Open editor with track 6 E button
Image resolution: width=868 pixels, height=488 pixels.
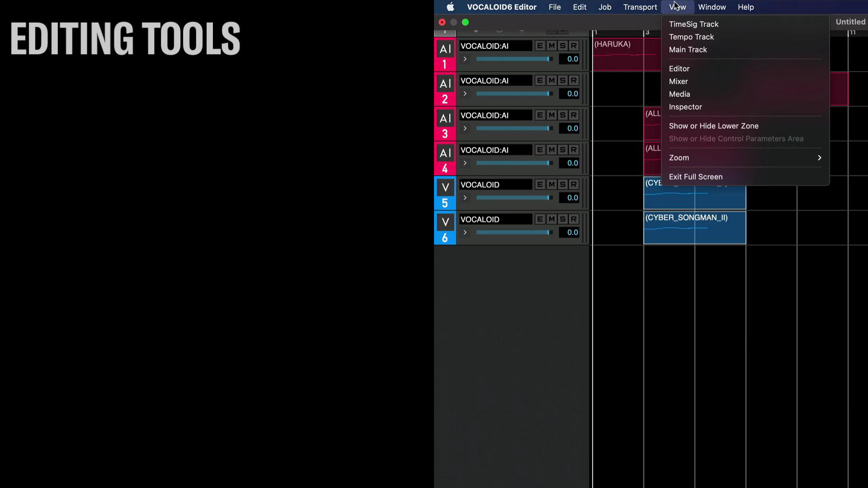pyautogui.click(x=540, y=219)
